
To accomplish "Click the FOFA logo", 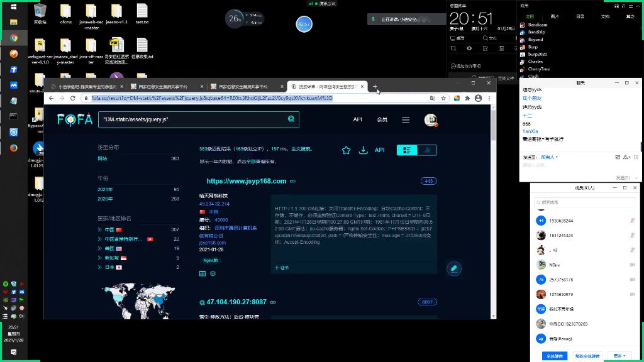I will [75, 119].
